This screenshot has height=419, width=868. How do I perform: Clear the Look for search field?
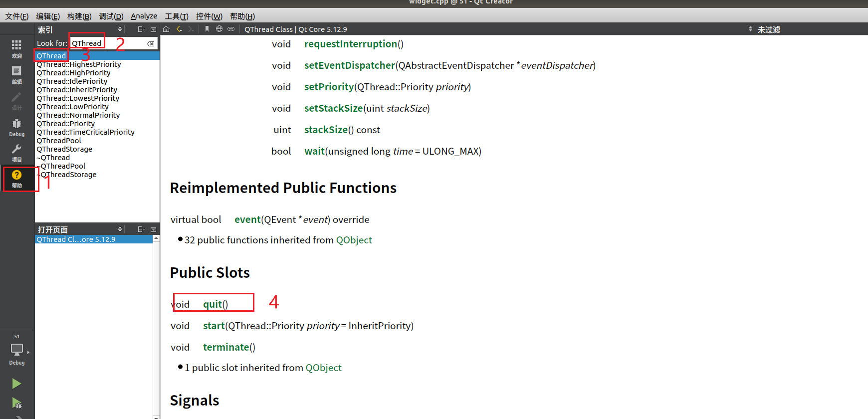click(x=151, y=44)
